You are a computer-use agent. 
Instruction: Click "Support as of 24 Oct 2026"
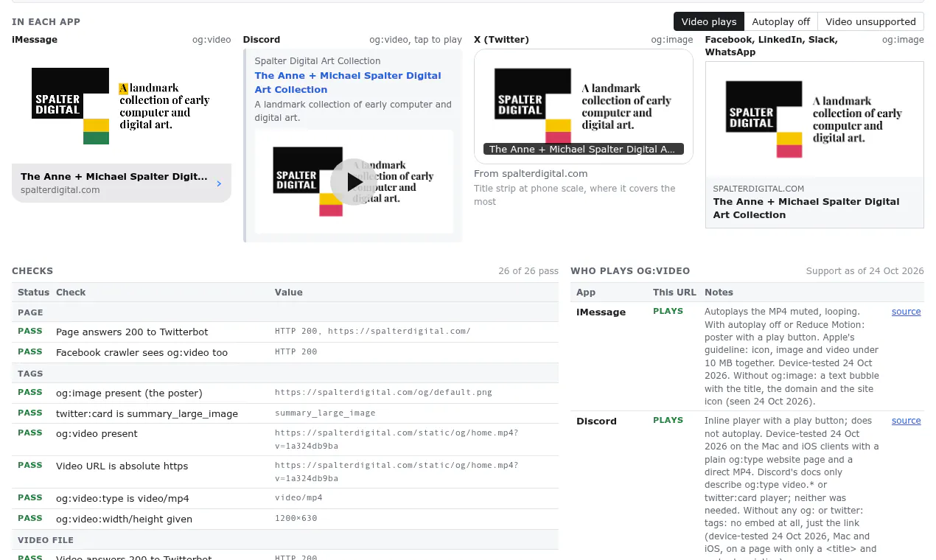coord(865,271)
